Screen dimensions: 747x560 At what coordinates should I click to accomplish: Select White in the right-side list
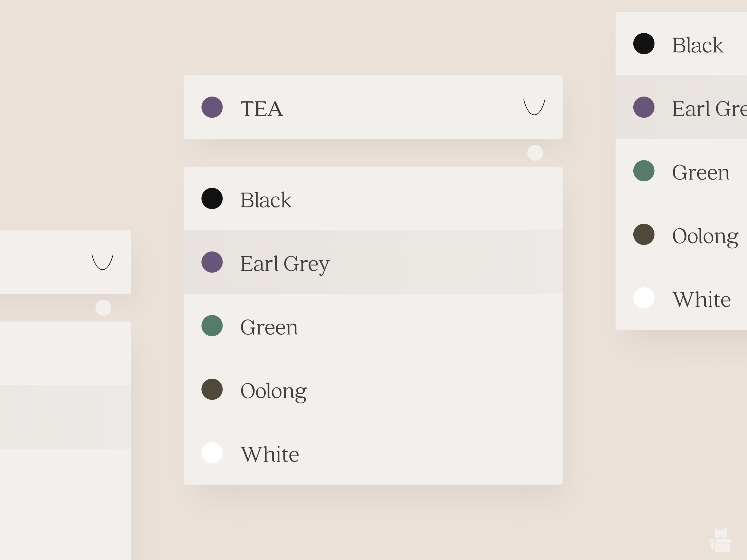(701, 299)
